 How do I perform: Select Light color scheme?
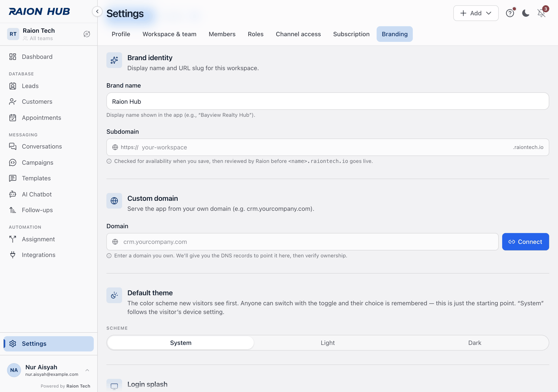[327, 343]
